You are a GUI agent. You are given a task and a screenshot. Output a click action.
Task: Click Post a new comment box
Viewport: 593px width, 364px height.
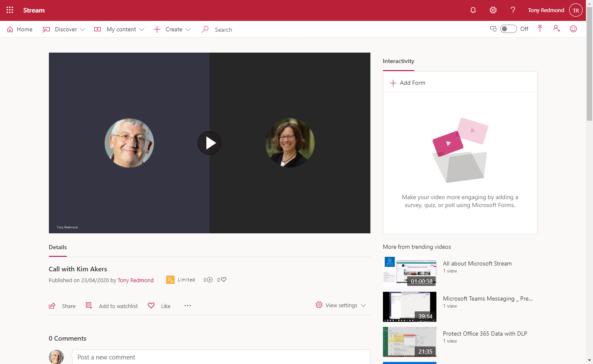tap(221, 357)
